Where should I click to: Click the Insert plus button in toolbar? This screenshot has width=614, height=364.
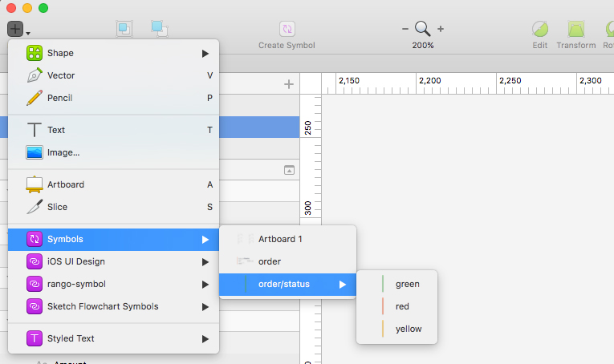(x=17, y=30)
